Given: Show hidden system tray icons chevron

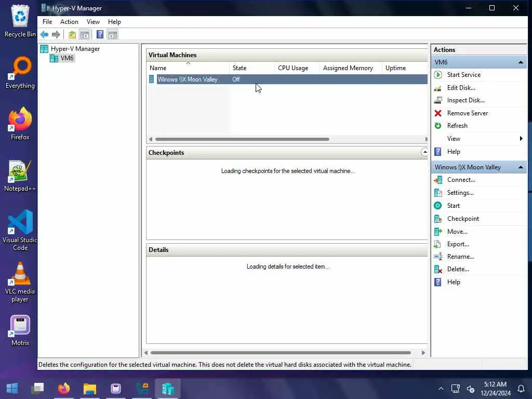Looking at the screenshot, I should (x=441, y=389).
